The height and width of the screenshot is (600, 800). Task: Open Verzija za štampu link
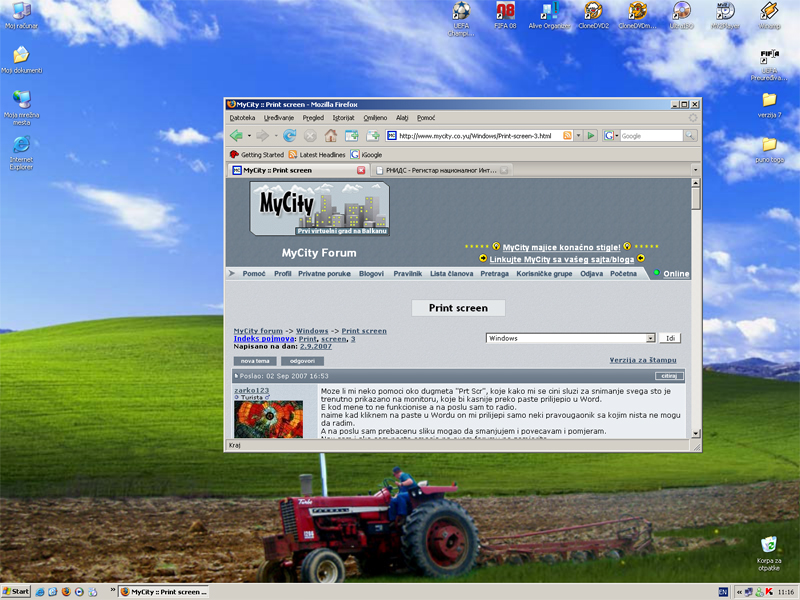pyautogui.click(x=643, y=360)
